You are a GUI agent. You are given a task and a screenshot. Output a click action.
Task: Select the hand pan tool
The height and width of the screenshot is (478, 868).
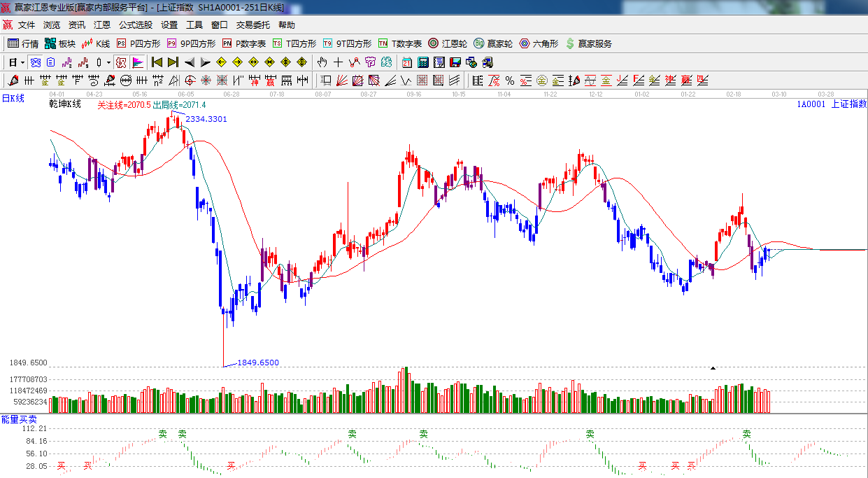click(x=322, y=62)
